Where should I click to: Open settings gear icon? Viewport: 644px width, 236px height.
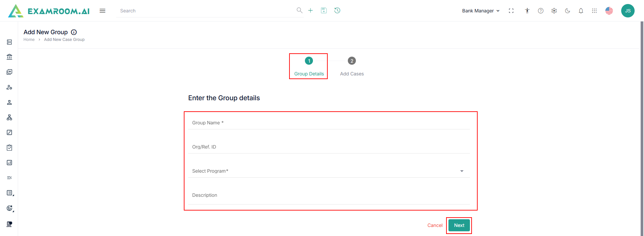tap(554, 11)
